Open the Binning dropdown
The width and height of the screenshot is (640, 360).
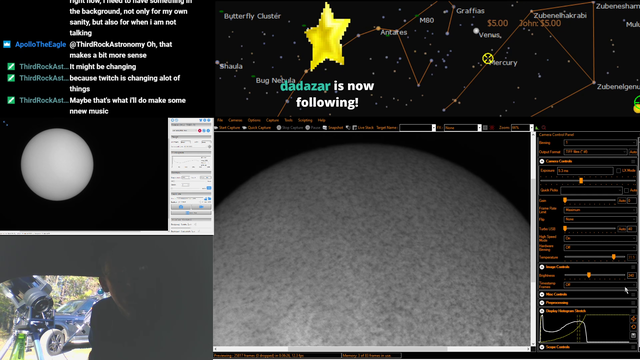coord(600,142)
